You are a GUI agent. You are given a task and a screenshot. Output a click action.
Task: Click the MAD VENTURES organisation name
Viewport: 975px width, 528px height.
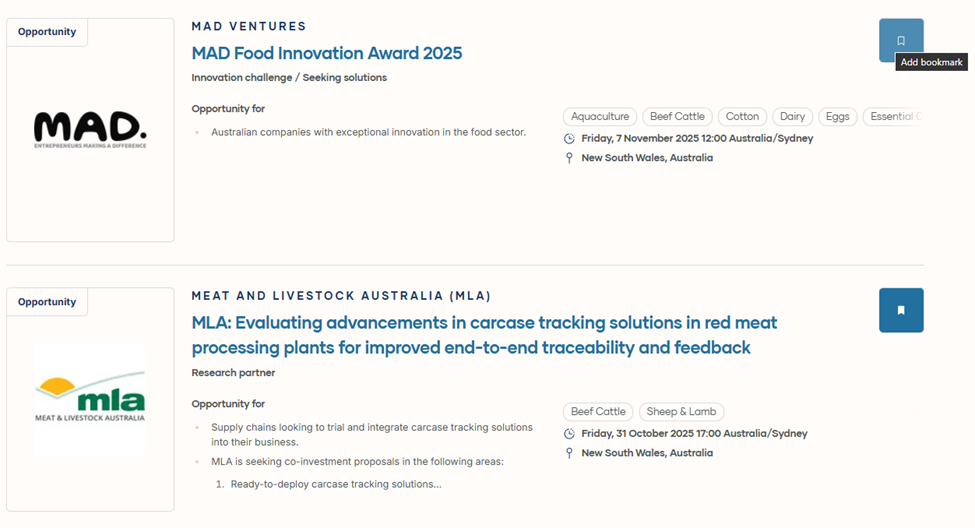click(249, 26)
